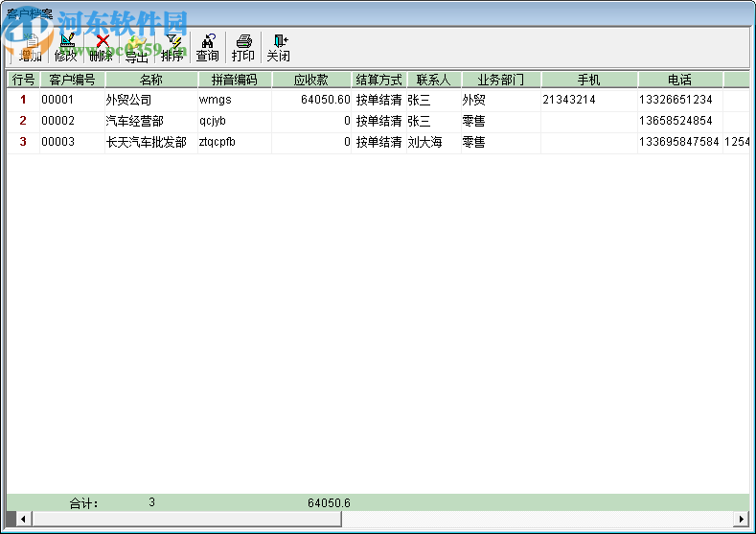
Task: Sort by the 行号 column header
Action: click(x=23, y=80)
